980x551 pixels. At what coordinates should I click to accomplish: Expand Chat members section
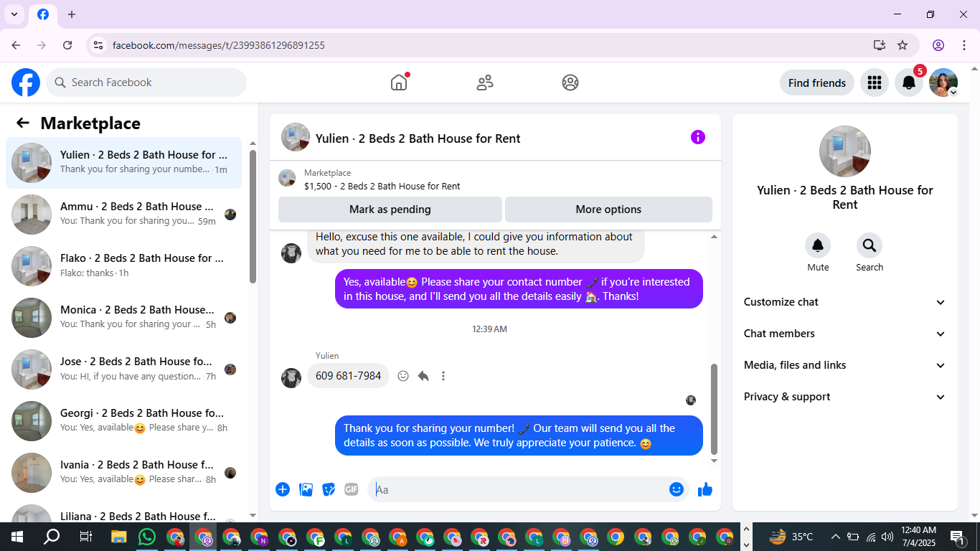(845, 334)
